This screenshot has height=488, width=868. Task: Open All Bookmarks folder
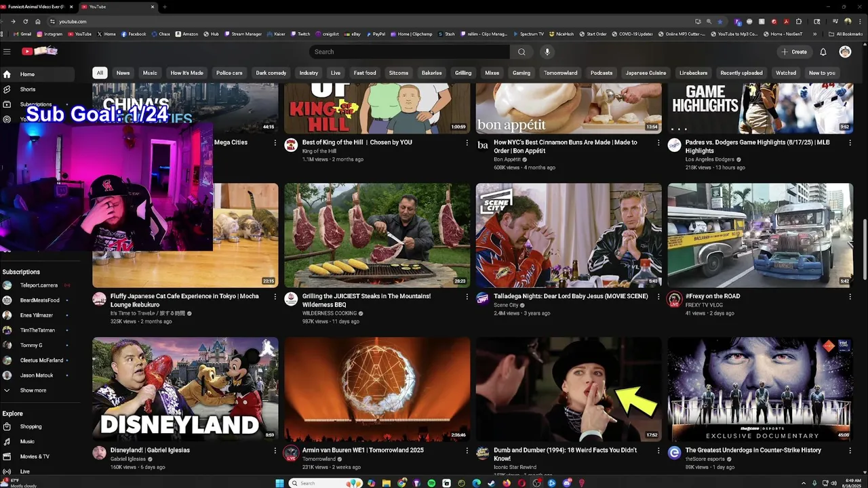[846, 34]
